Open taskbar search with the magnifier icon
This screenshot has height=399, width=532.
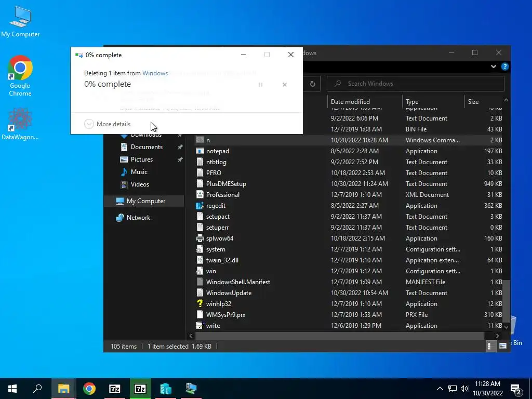coord(37,389)
